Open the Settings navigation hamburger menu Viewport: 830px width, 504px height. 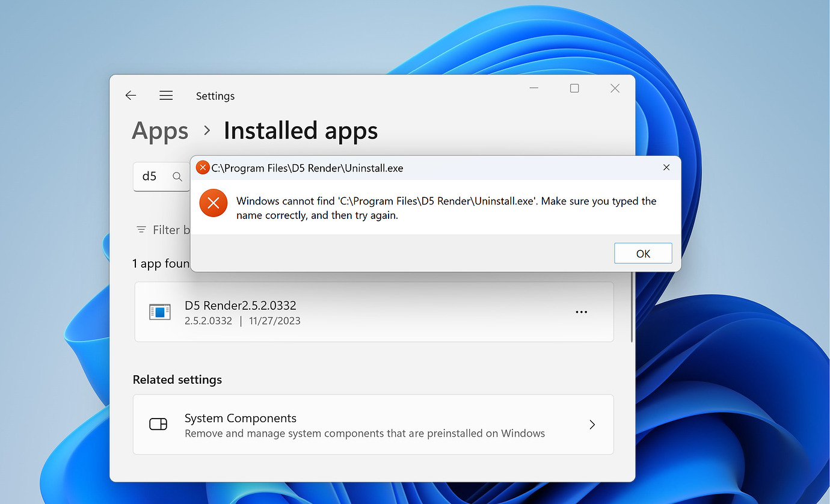coord(166,96)
